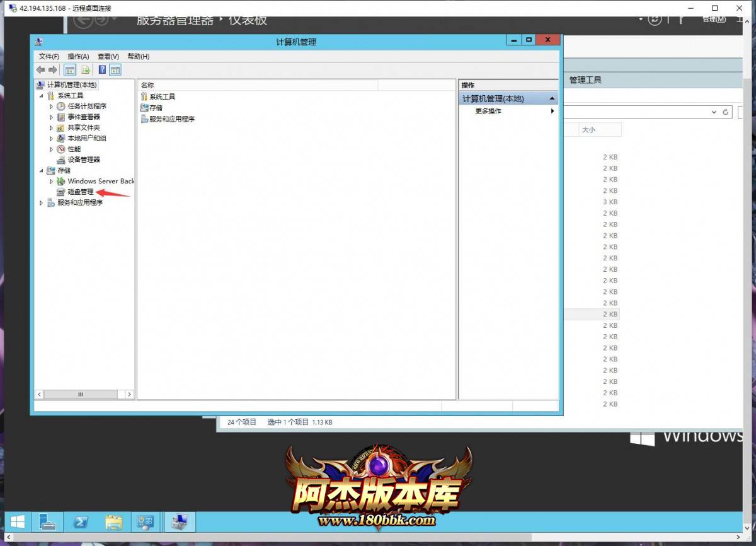
Task: Click the Forward arrow toolbar icon
Action: [53, 70]
